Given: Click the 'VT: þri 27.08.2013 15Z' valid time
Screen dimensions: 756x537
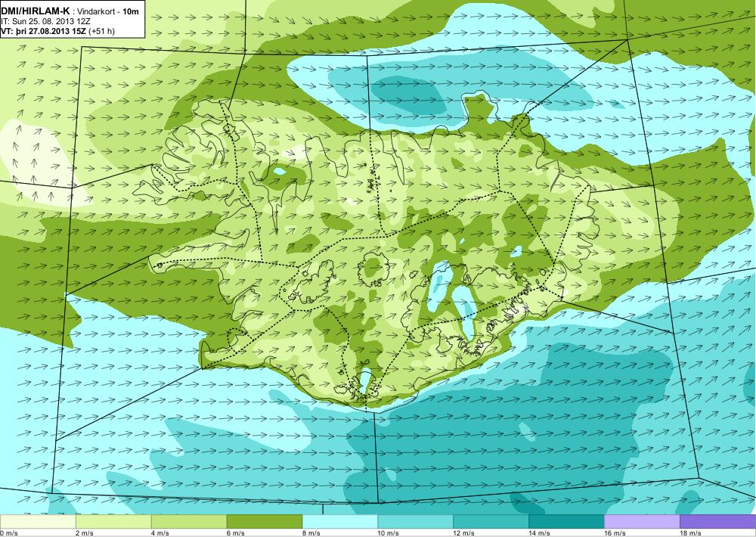Looking at the screenshot, I should [45, 31].
